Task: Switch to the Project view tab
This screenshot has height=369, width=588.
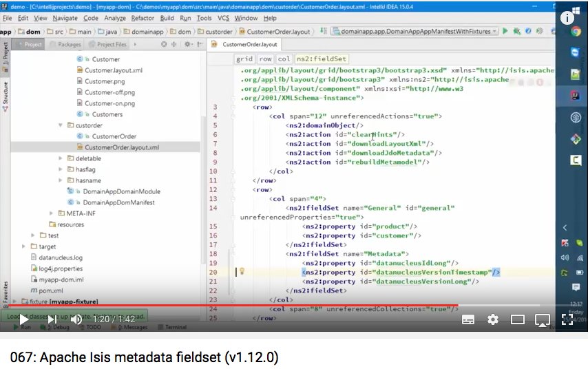Action: pos(30,44)
